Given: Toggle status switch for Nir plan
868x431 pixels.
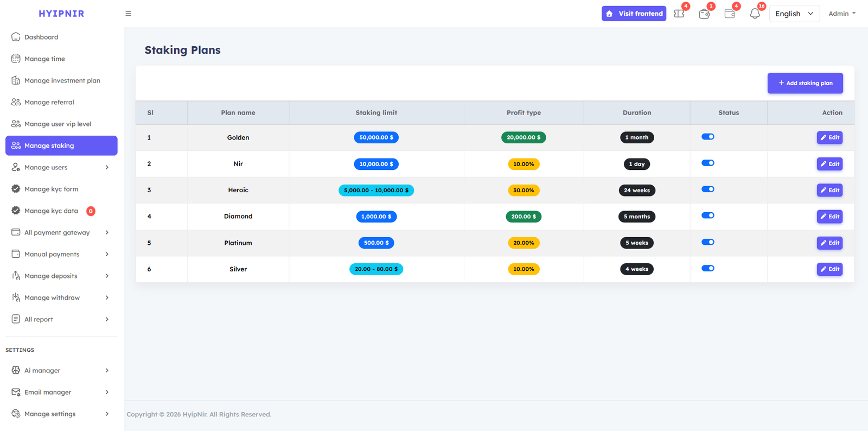Looking at the screenshot, I should click(707, 163).
